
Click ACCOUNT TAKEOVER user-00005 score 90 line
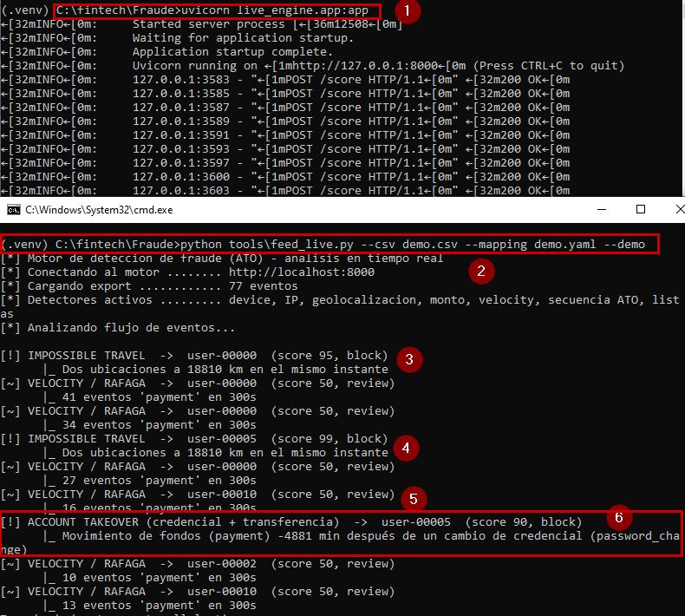point(291,521)
